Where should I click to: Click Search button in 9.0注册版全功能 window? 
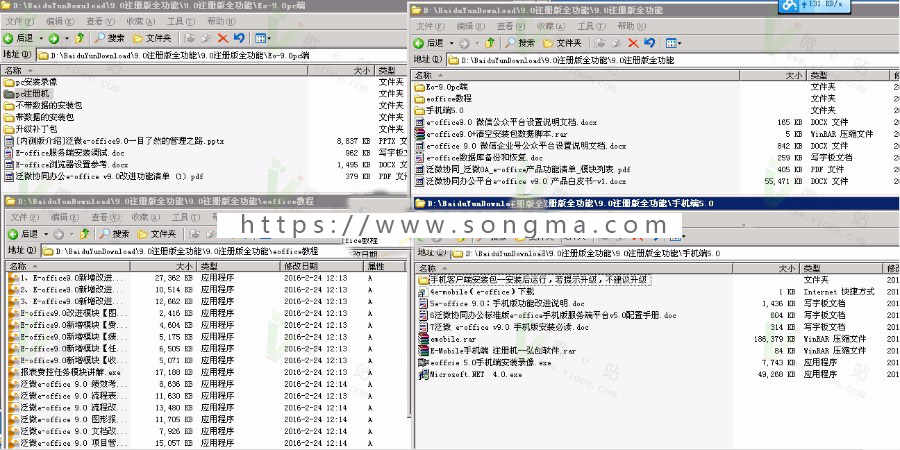click(x=519, y=43)
